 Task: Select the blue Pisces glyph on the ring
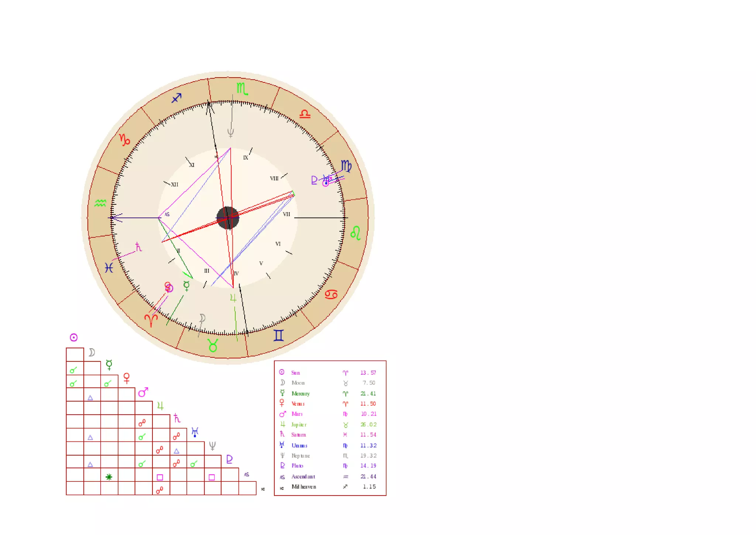coord(109,267)
